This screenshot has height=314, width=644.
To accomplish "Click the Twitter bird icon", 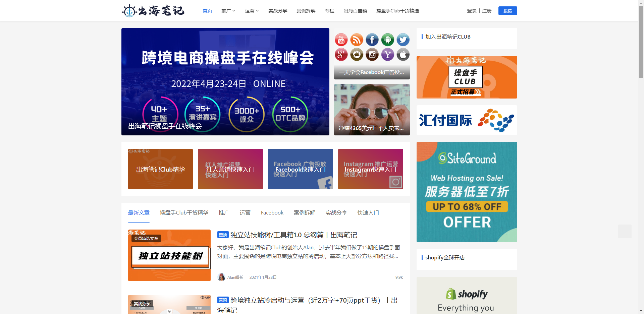I will tap(403, 40).
